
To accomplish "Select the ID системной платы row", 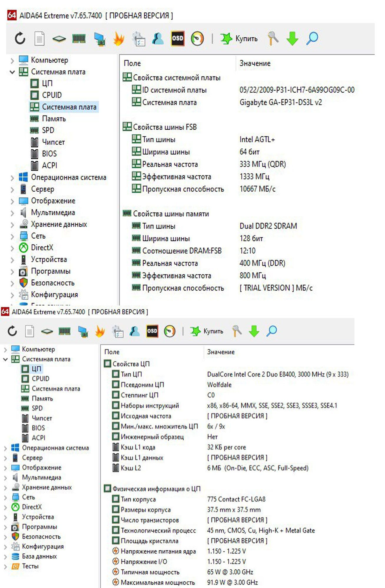I will click(243, 90).
